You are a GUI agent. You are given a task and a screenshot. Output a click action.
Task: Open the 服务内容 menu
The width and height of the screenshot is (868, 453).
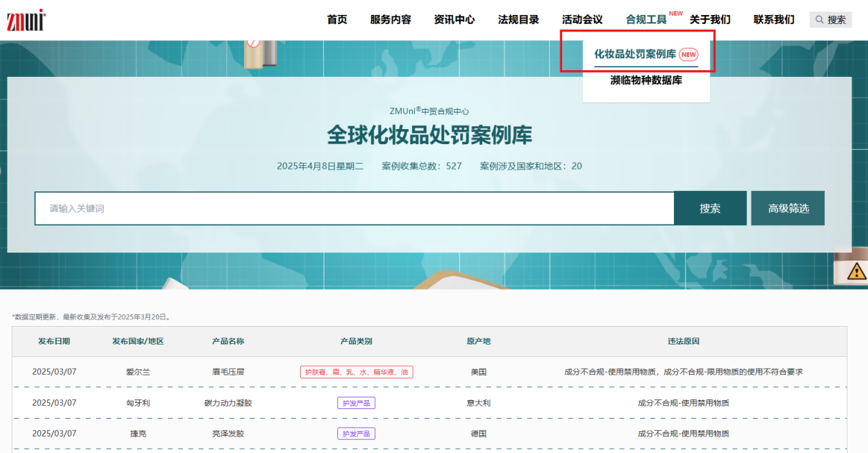click(x=390, y=20)
